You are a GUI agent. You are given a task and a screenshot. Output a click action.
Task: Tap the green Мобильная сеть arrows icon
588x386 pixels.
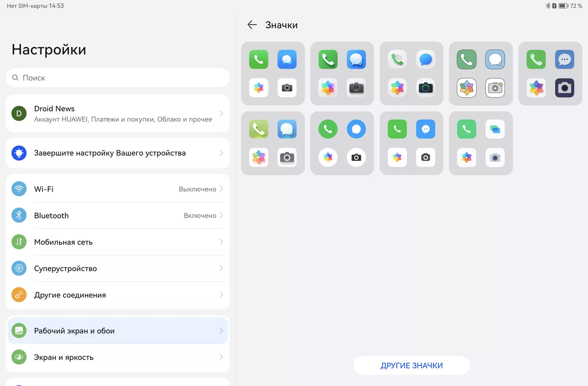[19, 242]
